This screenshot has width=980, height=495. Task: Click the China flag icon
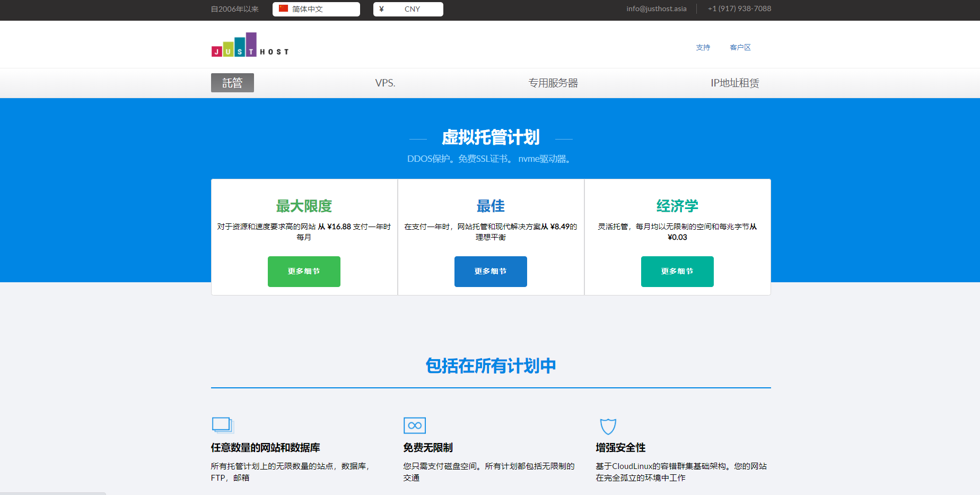[x=283, y=8]
